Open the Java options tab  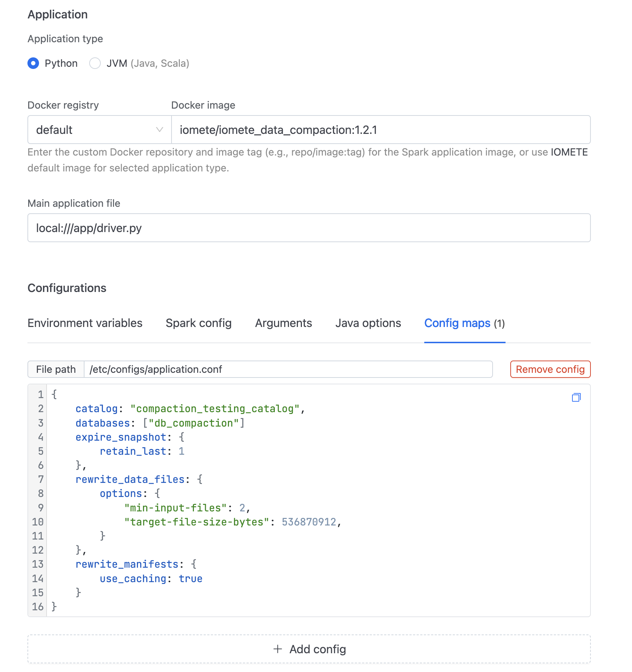tap(368, 323)
